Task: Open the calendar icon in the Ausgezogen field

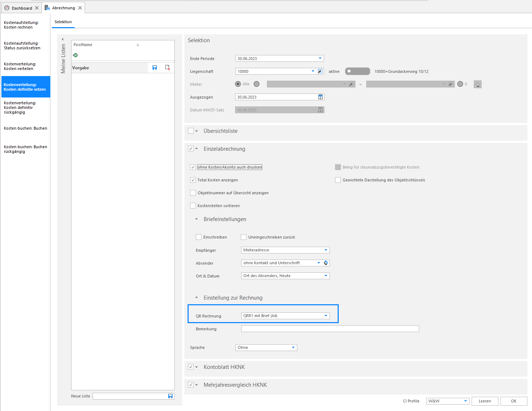Action: pos(320,97)
